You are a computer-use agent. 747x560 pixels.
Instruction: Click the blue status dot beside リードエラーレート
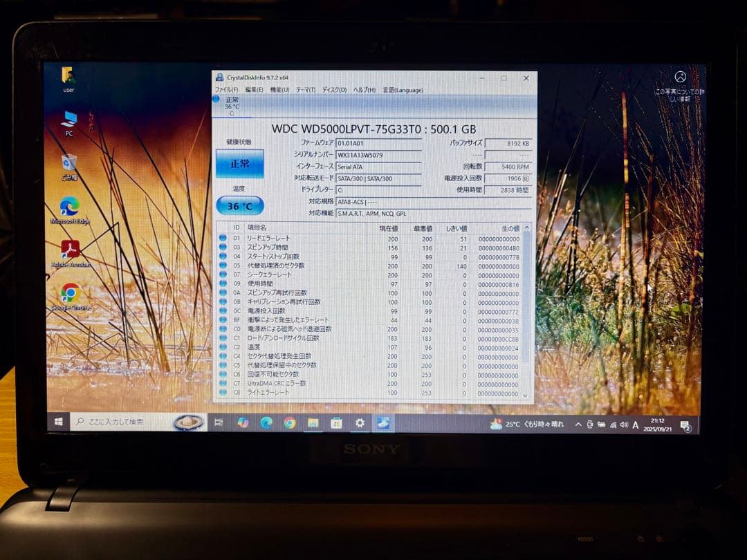222,239
